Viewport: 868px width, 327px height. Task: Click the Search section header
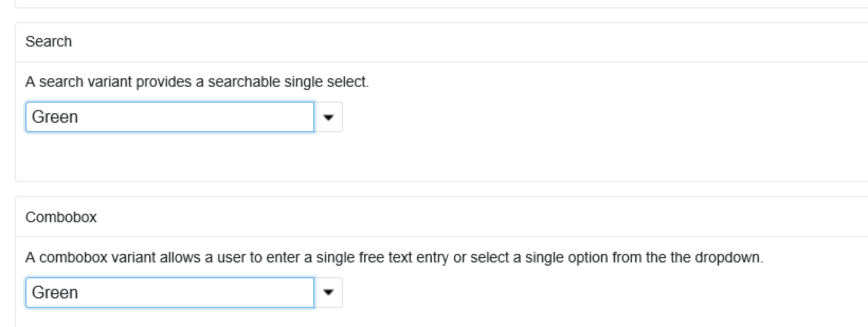(49, 41)
